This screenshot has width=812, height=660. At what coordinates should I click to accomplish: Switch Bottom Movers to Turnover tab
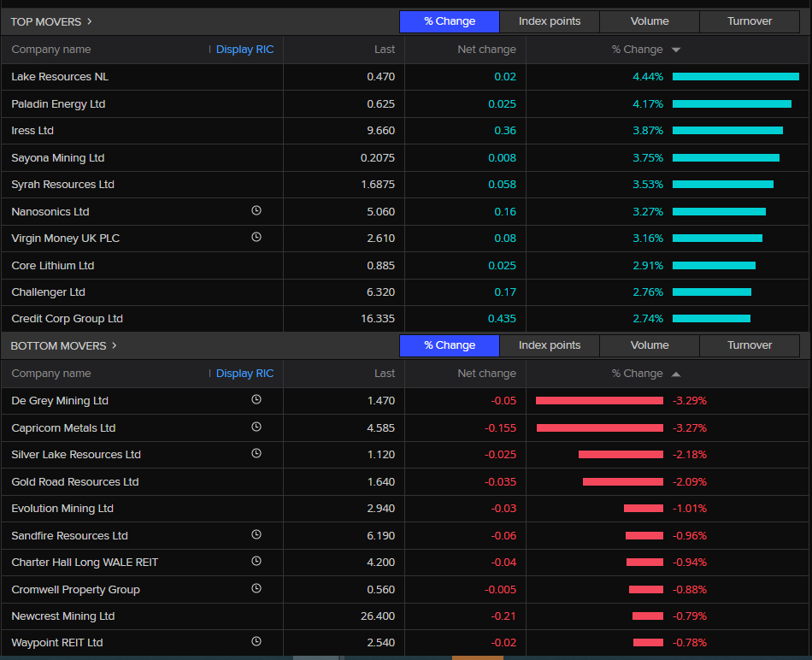pos(750,345)
